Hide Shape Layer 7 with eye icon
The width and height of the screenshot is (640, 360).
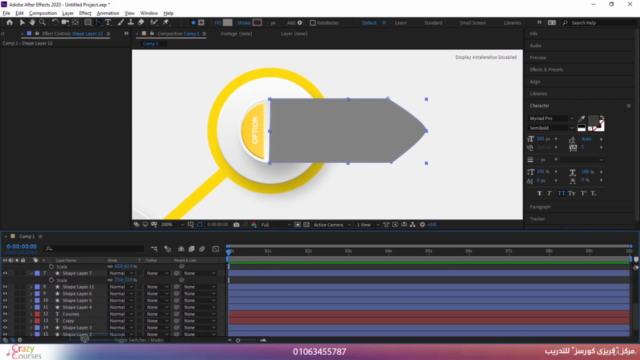click(5, 273)
